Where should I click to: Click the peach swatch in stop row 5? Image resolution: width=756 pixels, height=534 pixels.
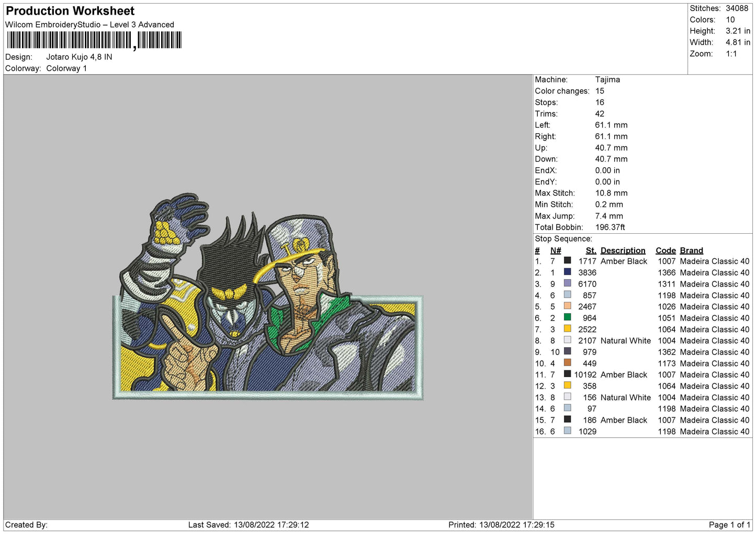point(567,306)
